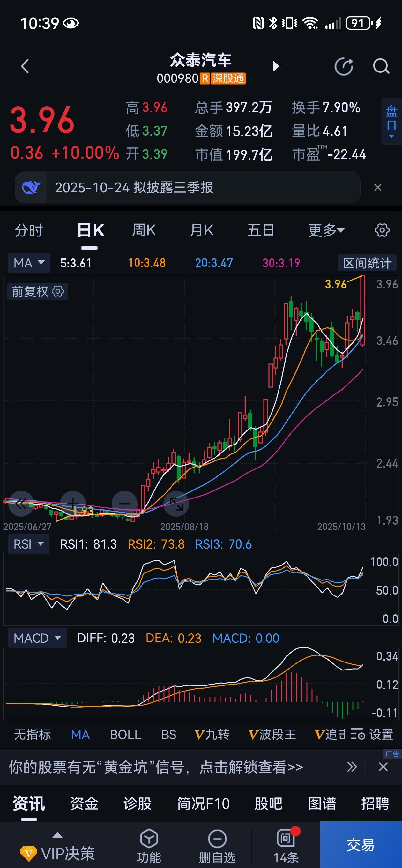402x868 pixels.
Task: Open the MACD indicator dropdown
Action: click(37, 638)
